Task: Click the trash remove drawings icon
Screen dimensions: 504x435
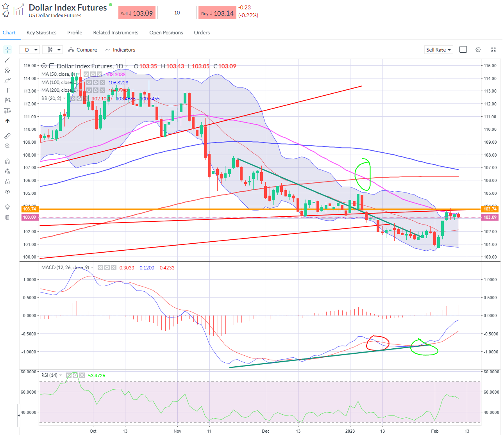Action: (7, 217)
